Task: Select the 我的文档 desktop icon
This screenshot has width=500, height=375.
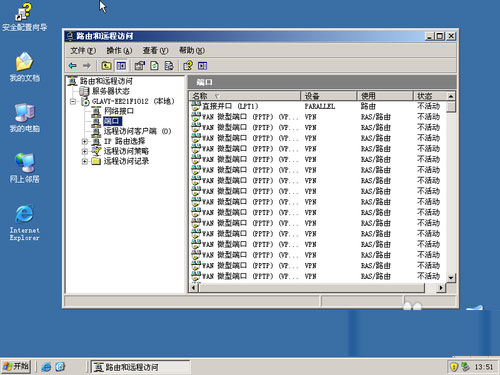Action: tap(24, 67)
